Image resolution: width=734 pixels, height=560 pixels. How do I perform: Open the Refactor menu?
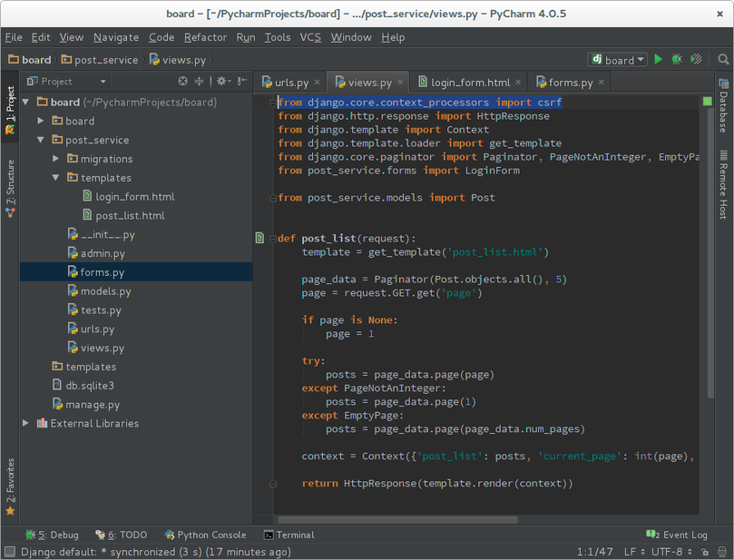(x=205, y=37)
